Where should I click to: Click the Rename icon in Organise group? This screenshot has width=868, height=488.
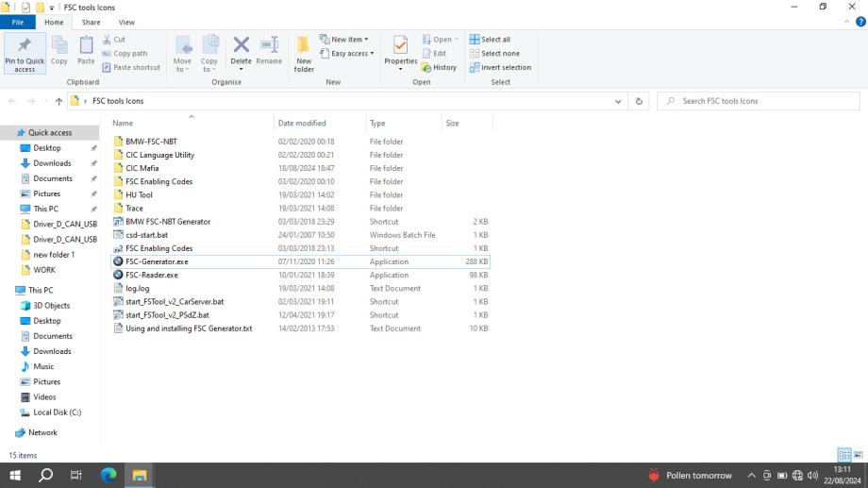click(269, 53)
